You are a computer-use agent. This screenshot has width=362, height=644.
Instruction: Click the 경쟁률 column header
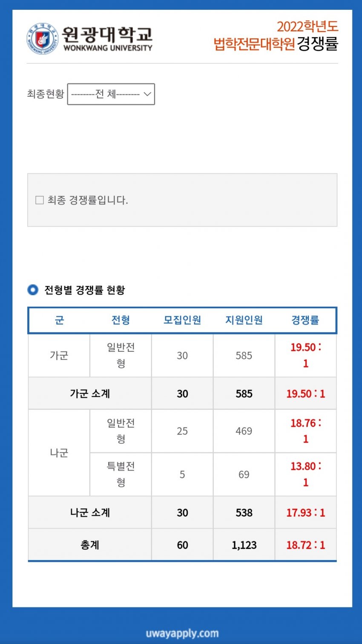305,320
